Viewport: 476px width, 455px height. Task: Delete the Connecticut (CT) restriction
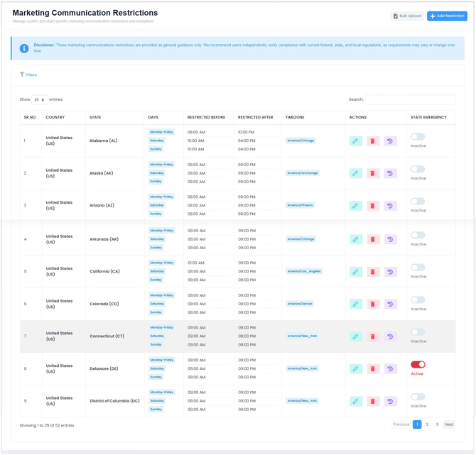coord(373,336)
